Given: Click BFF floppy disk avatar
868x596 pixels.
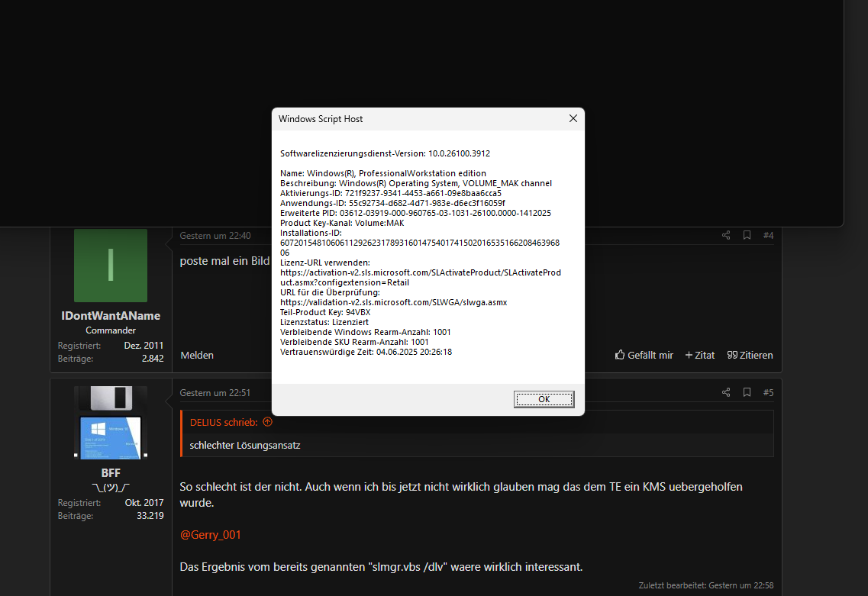Looking at the screenshot, I should click(x=111, y=423).
